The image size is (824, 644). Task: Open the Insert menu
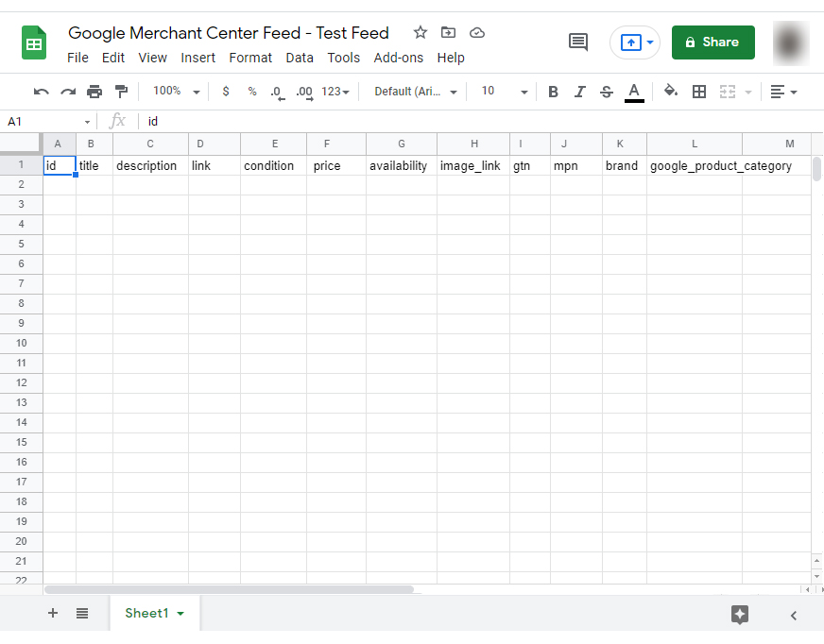pyautogui.click(x=198, y=58)
